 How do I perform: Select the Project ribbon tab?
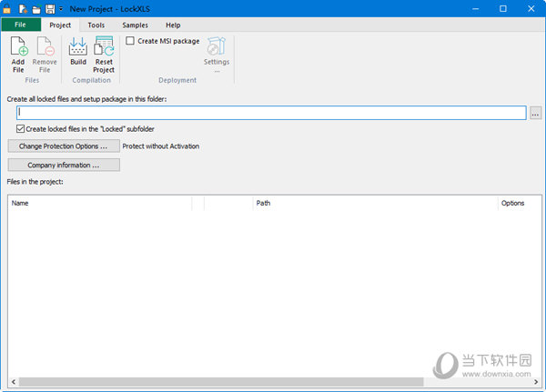point(60,25)
